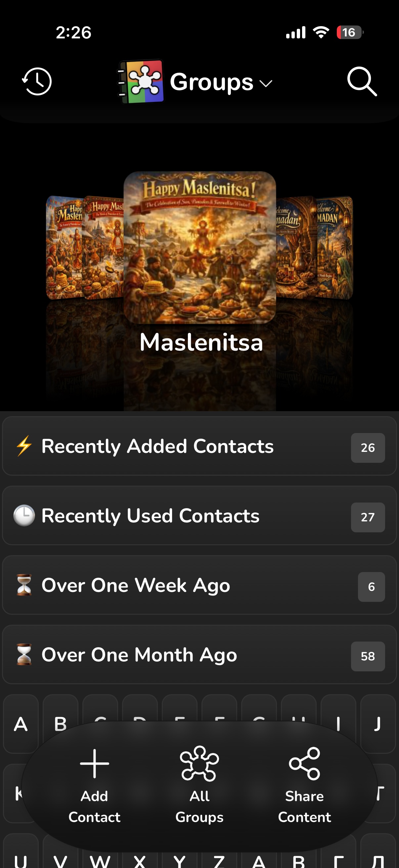Open Recently Added Contacts group

click(199, 446)
